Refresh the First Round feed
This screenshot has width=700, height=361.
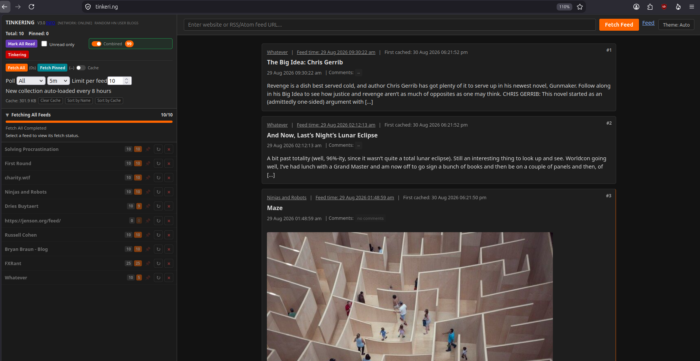click(158, 163)
